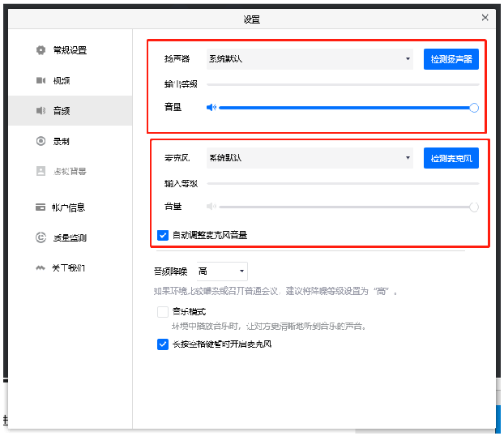Enable the 音乐模式 checkbox

click(x=163, y=311)
